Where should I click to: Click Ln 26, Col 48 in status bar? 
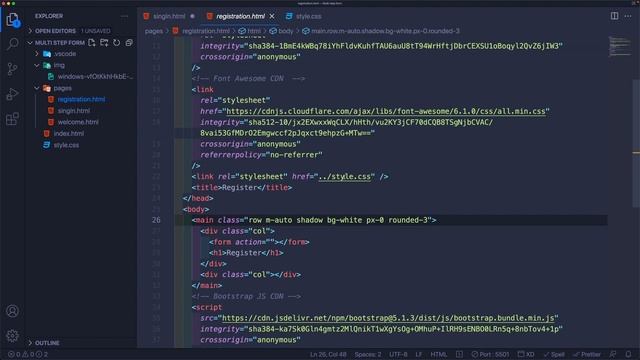click(x=328, y=354)
